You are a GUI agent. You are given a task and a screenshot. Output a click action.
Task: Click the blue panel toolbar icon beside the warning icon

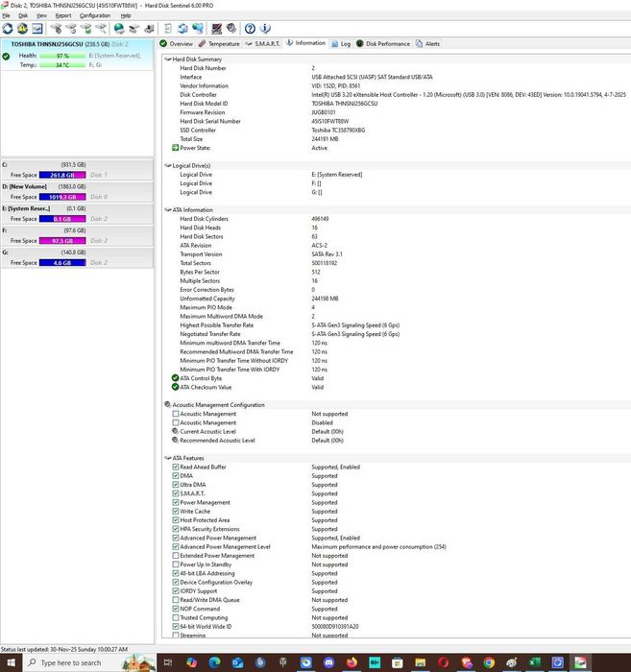tap(37, 29)
